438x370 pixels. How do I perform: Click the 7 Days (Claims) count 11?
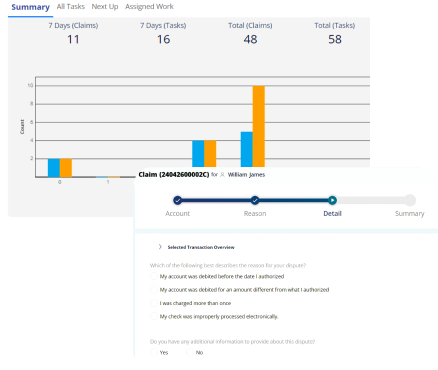pyautogui.click(x=73, y=39)
